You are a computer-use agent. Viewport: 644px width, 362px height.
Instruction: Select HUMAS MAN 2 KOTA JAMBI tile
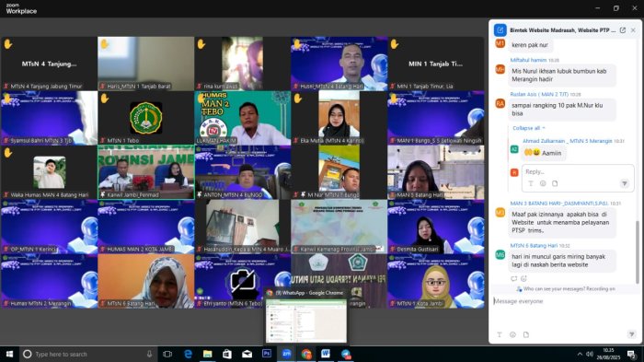point(145,227)
